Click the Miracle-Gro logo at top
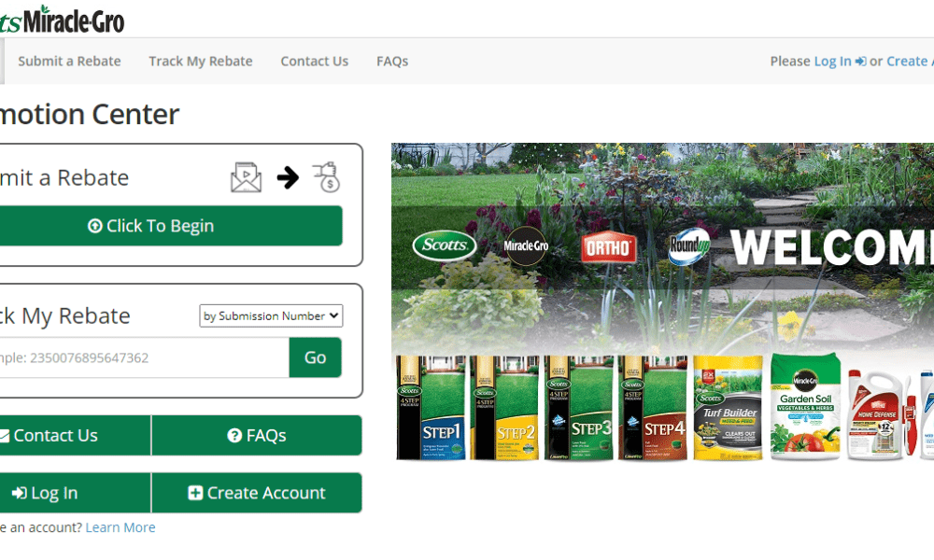 point(62,21)
